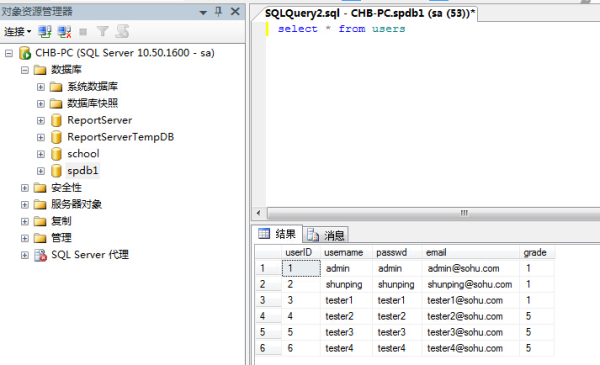Expand the ReportServerTempDB database
Screen dimensions: 600x365
click(x=41, y=137)
